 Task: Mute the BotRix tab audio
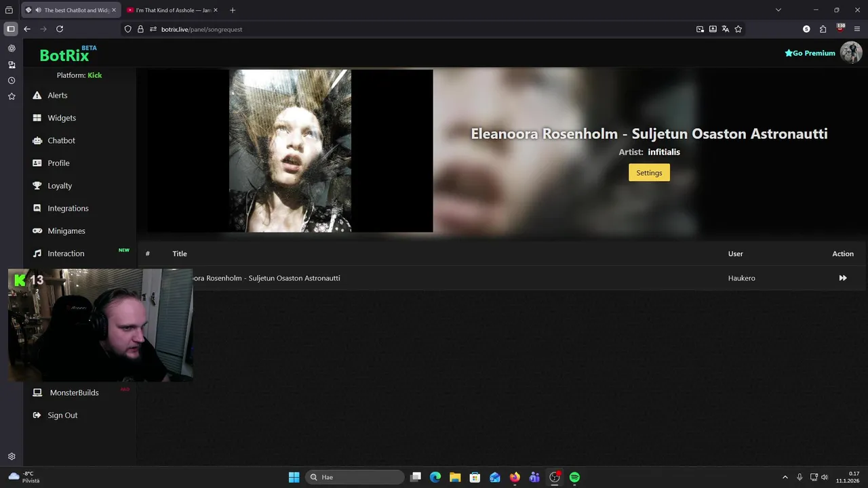click(38, 10)
